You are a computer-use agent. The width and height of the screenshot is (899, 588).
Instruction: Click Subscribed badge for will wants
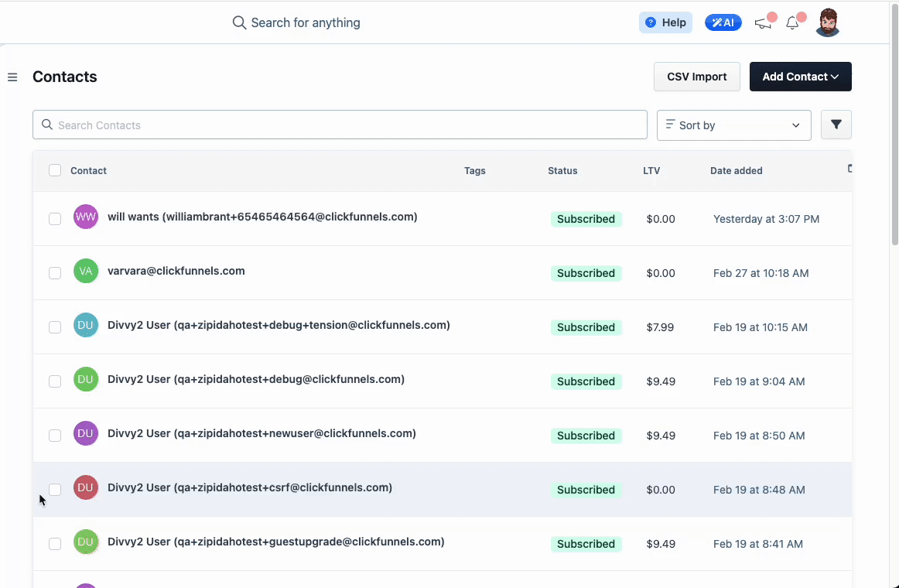coord(586,219)
